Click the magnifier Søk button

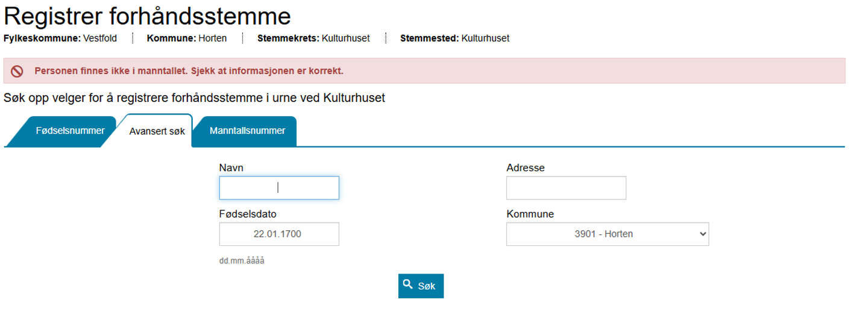[x=421, y=286]
